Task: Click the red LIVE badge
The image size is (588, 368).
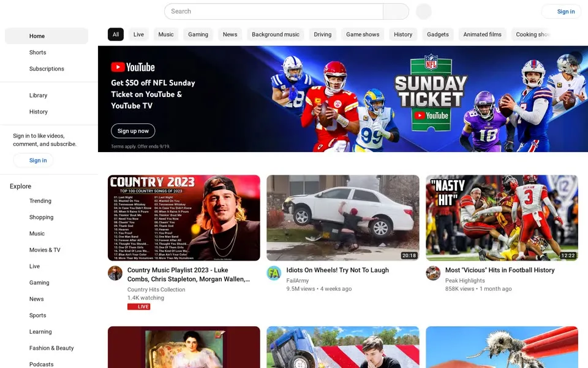Action: pyautogui.click(x=139, y=307)
